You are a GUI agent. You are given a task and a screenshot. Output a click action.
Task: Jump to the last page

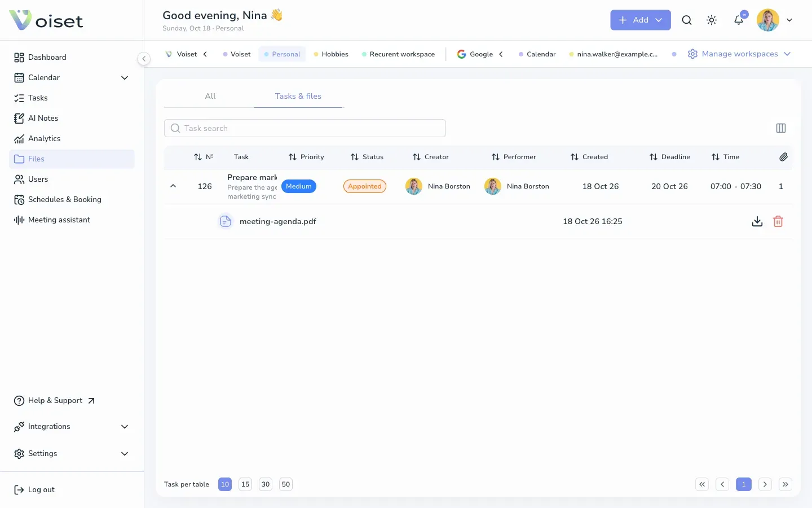785,484
